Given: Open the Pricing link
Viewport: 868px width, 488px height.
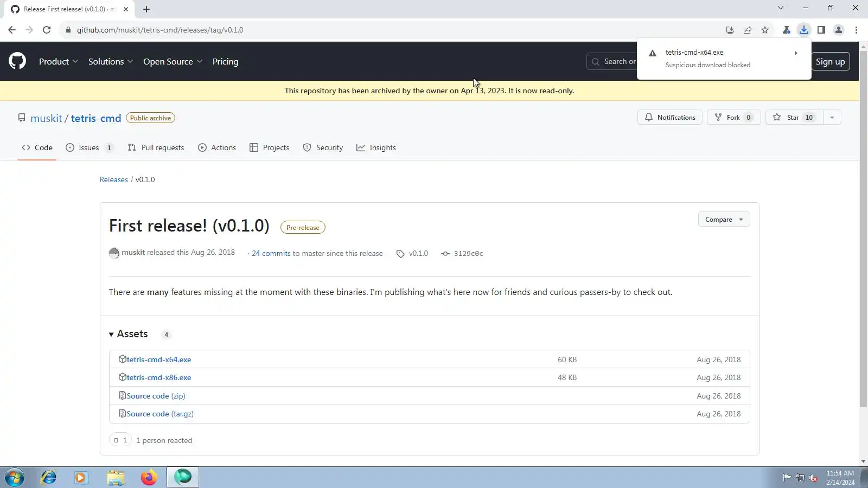Looking at the screenshot, I should click(226, 61).
